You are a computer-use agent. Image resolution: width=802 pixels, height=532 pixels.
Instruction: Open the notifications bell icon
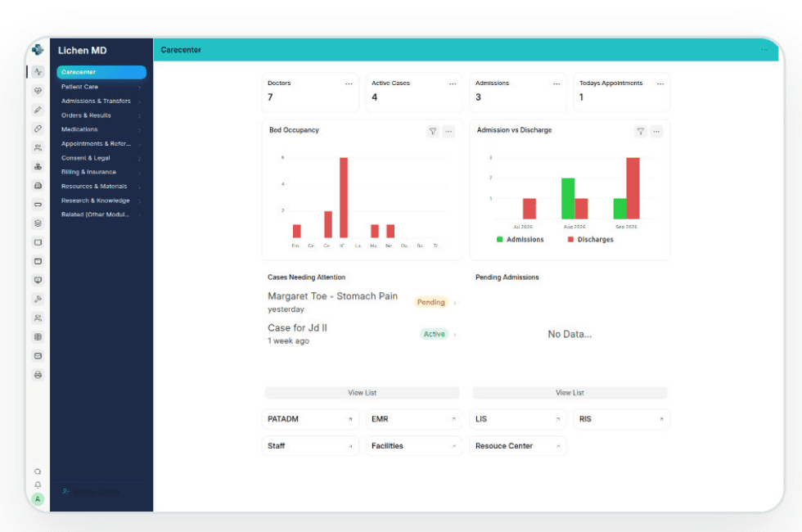[x=38, y=485]
